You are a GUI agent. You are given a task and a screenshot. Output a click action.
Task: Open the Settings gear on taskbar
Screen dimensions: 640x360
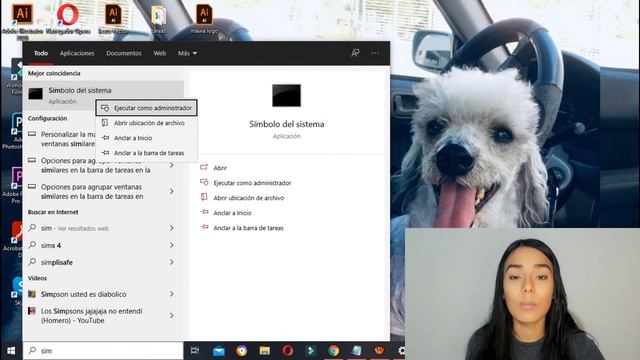(402, 351)
